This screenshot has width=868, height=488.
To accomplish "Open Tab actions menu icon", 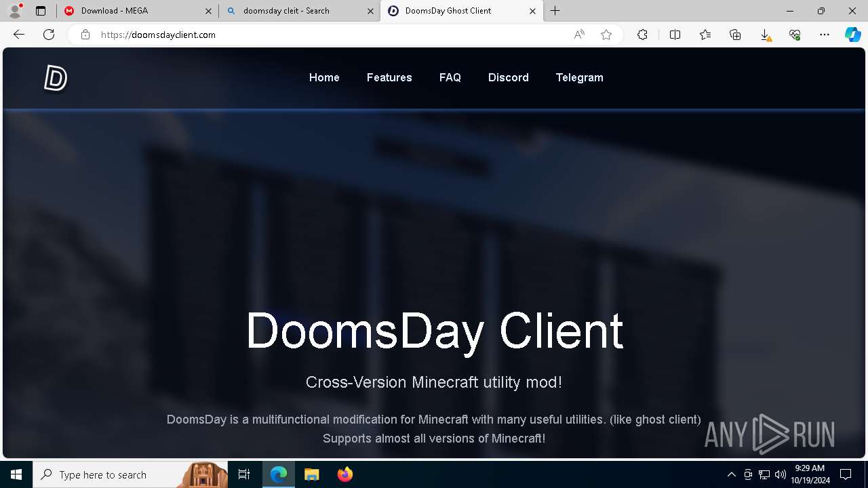I will click(x=41, y=11).
